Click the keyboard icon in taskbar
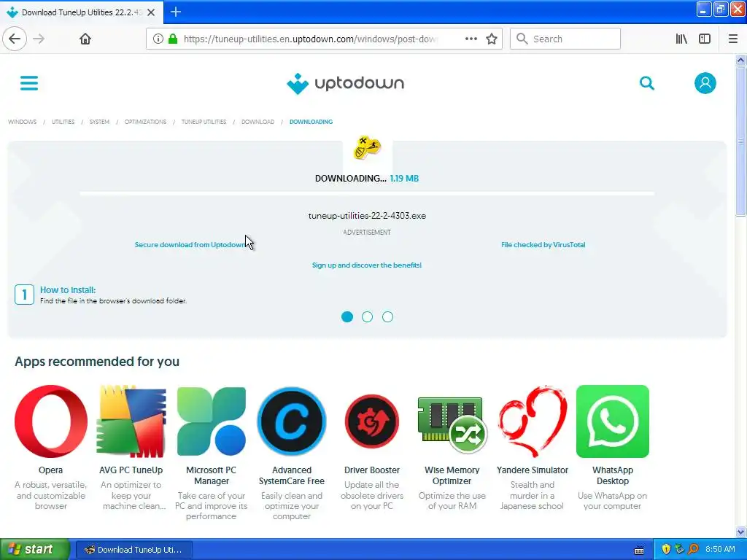 639,551
